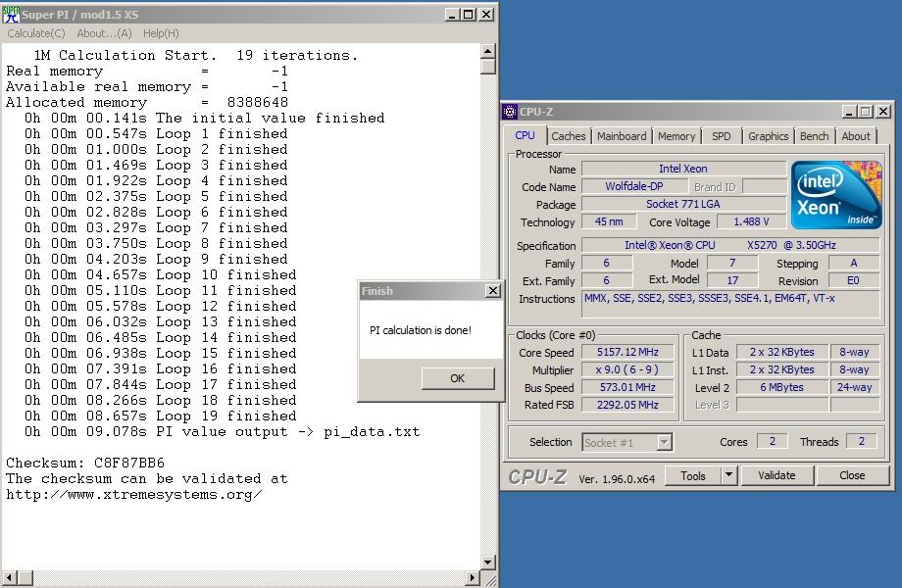Switch to the CPU tab
Viewport: 902px width, 588px height.
525,135
